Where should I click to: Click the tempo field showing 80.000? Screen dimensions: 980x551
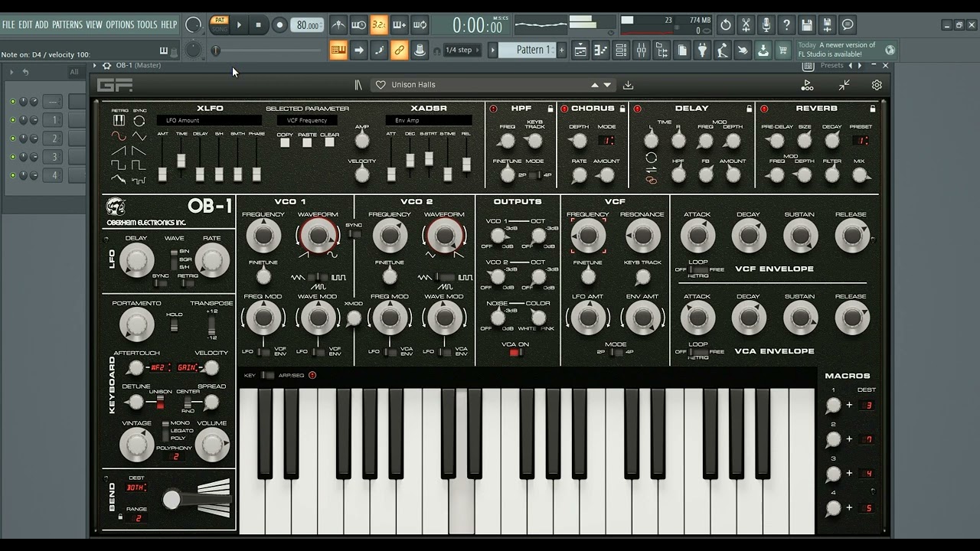pyautogui.click(x=307, y=25)
